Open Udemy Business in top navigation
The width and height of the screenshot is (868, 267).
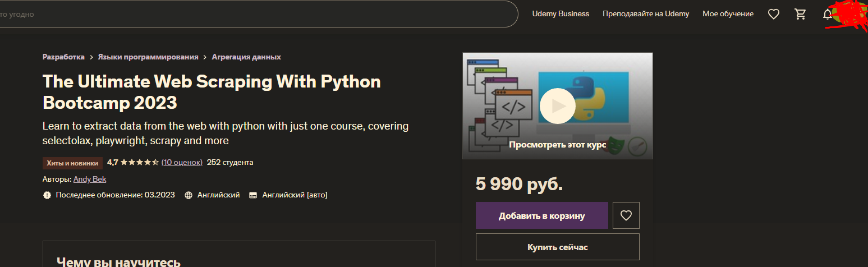(x=561, y=14)
